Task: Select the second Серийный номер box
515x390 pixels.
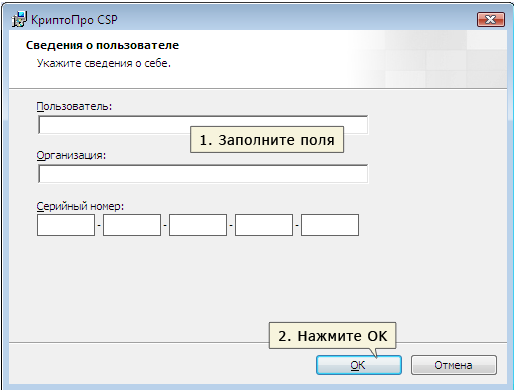Action: (132, 225)
